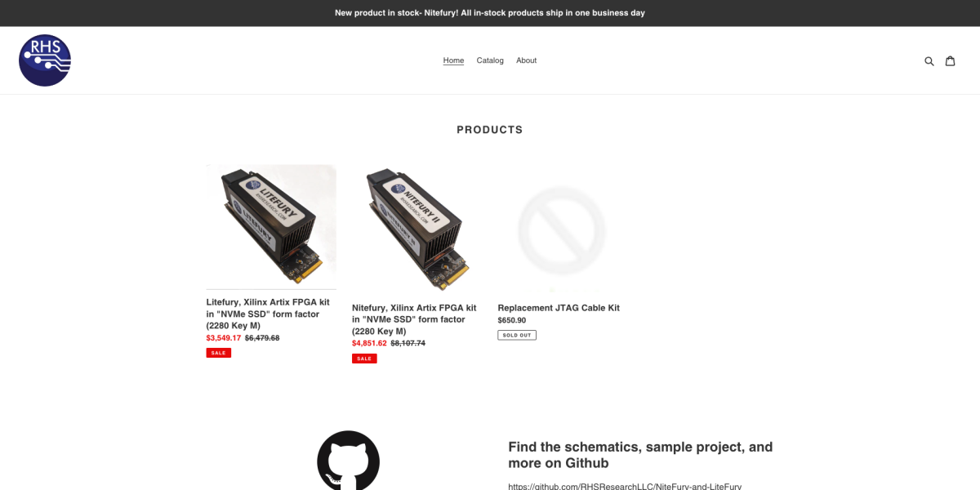This screenshot has width=980, height=490.
Task: Click the Nitefury sale price $4,851.62
Action: [369, 344]
